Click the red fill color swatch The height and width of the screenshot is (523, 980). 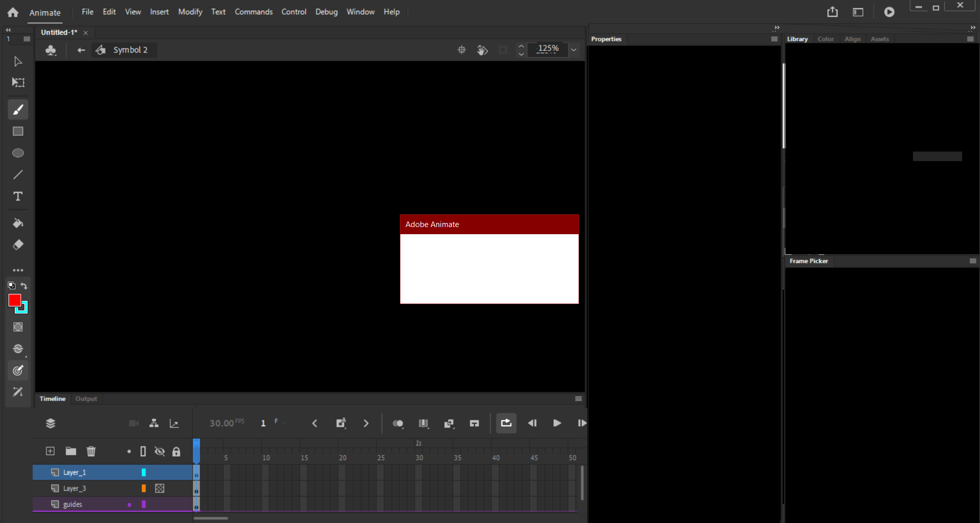[14, 300]
